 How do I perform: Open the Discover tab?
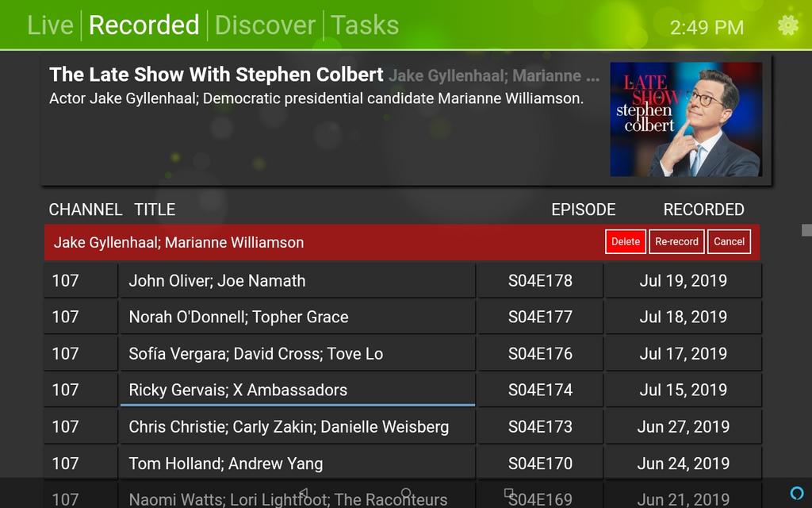coord(265,25)
